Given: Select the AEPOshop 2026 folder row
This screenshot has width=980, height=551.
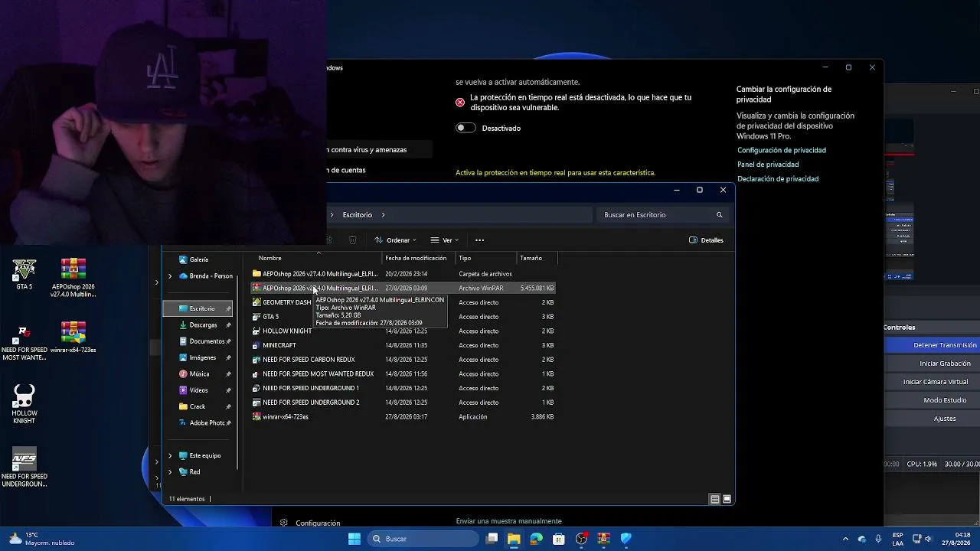Looking at the screenshot, I should click(x=403, y=274).
